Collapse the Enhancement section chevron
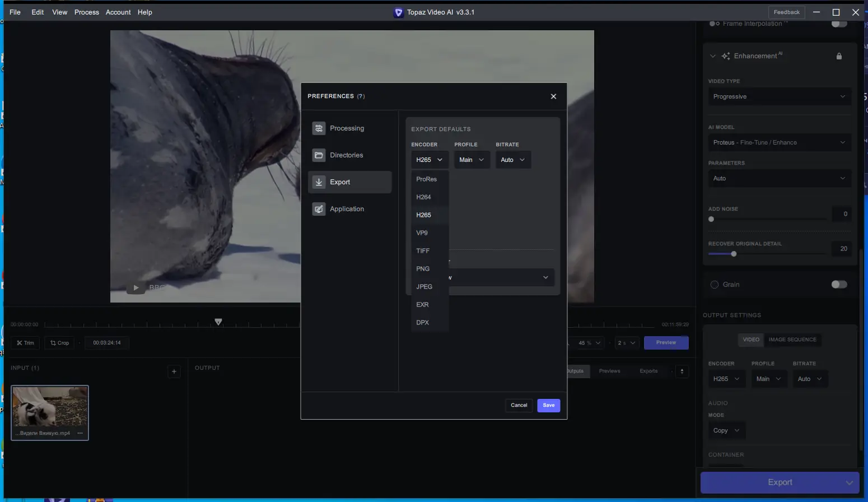The height and width of the screenshot is (502, 868). coord(713,56)
